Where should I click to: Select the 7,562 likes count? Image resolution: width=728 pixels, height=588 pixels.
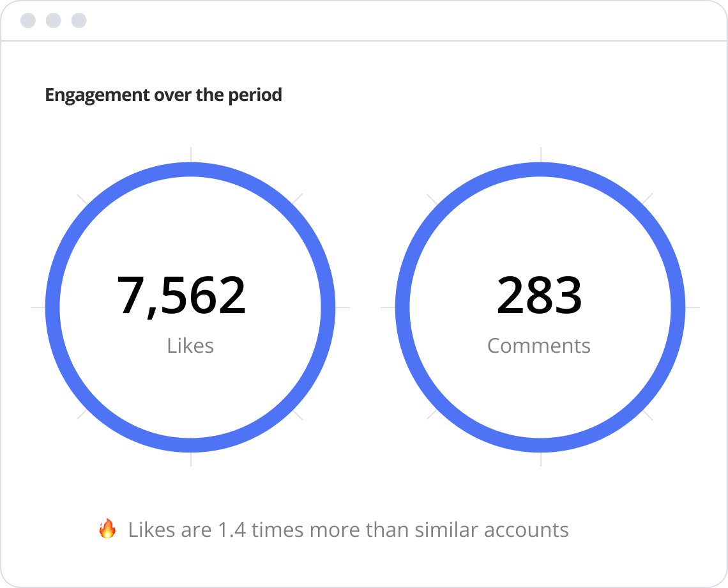point(181,296)
